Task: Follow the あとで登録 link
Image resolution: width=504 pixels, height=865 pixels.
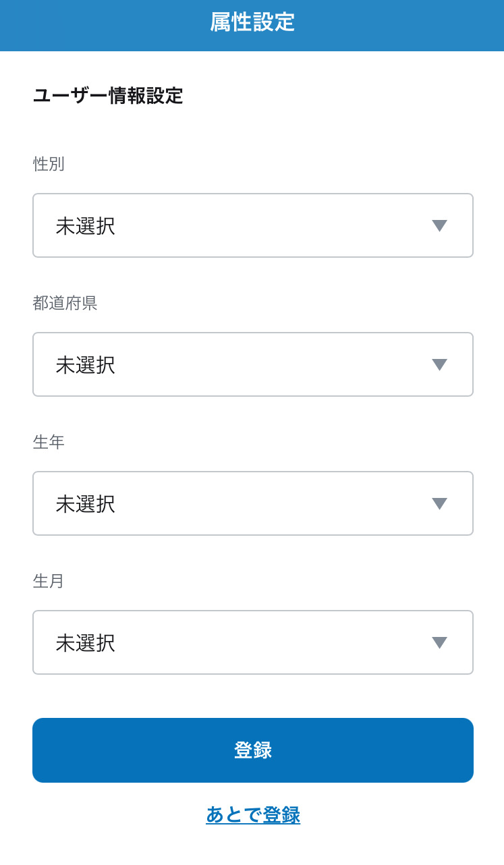Action: click(x=253, y=815)
